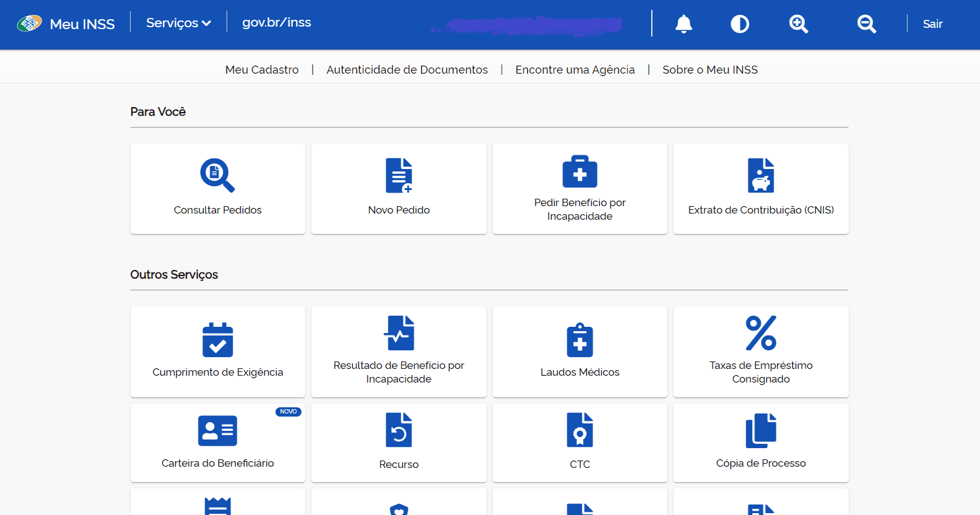Click the Recurso document refresh icon
The width and height of the screenshot is (980, 515).
[399, 430]
